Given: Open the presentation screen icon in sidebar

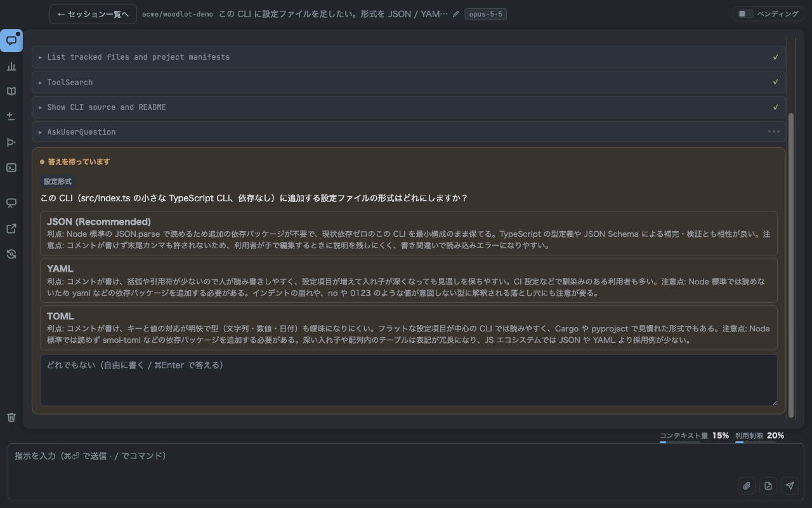Looking at the screenshot, I should coord(11,203).
